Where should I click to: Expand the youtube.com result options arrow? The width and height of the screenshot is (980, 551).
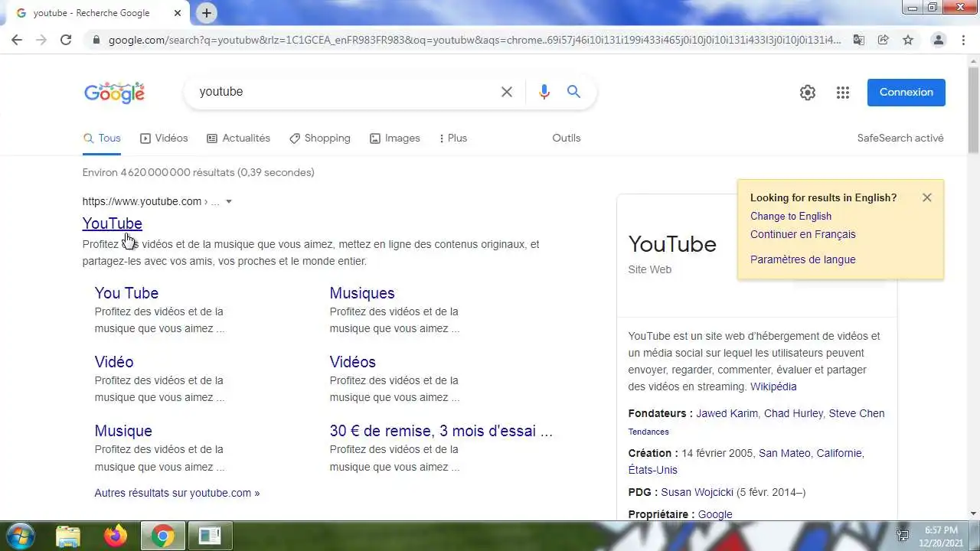[x=228, y=202]
